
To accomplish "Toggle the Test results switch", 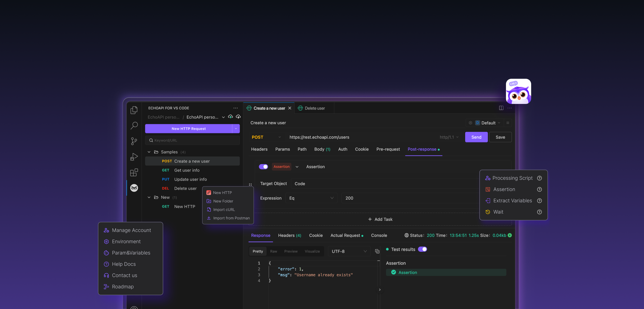I will coord(422,249).
